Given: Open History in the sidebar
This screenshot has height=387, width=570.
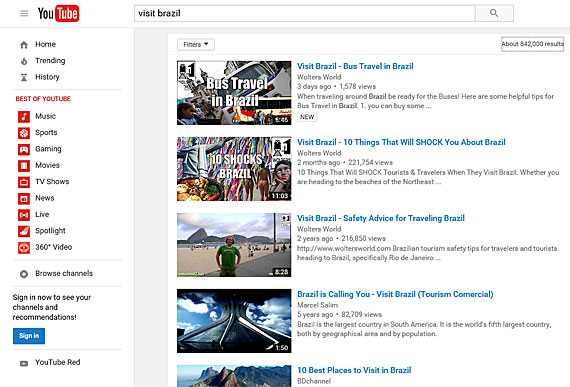Looking at the screenshot, I should [x=47, y=77].
